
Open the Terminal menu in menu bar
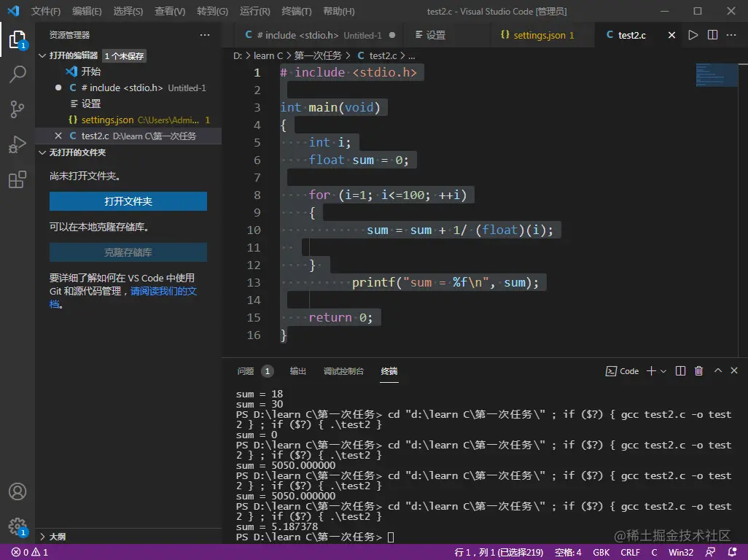[296, 12]
